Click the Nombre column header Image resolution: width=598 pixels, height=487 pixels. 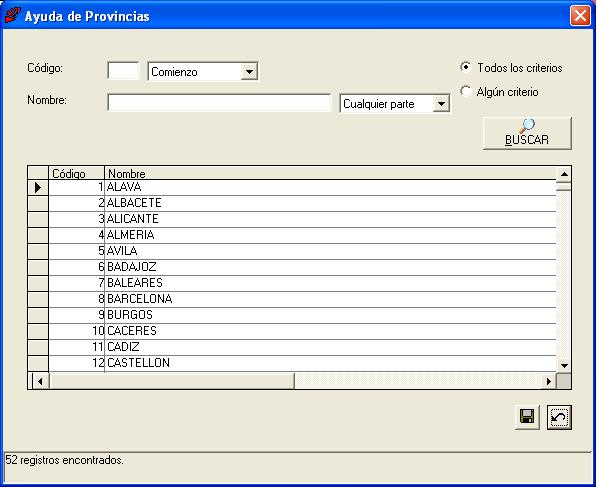[x=330, y=173]
